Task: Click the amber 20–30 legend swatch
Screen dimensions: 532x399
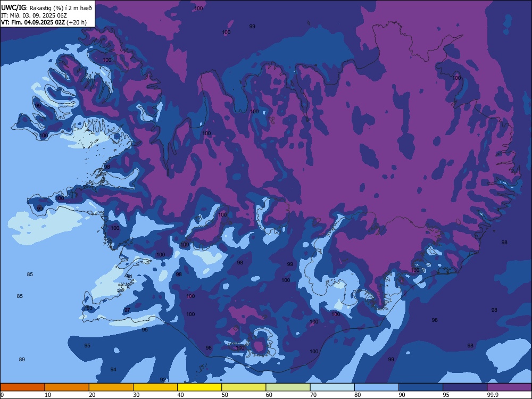Action: click(111, 387)
